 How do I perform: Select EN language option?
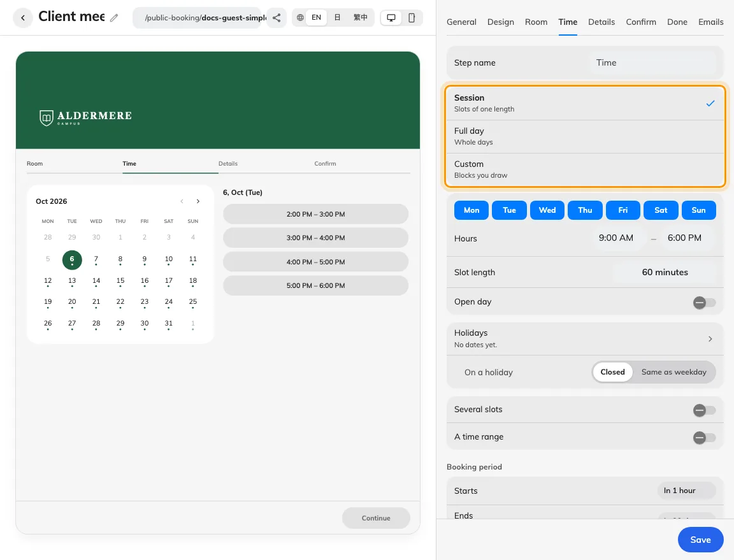click(317, 18)
